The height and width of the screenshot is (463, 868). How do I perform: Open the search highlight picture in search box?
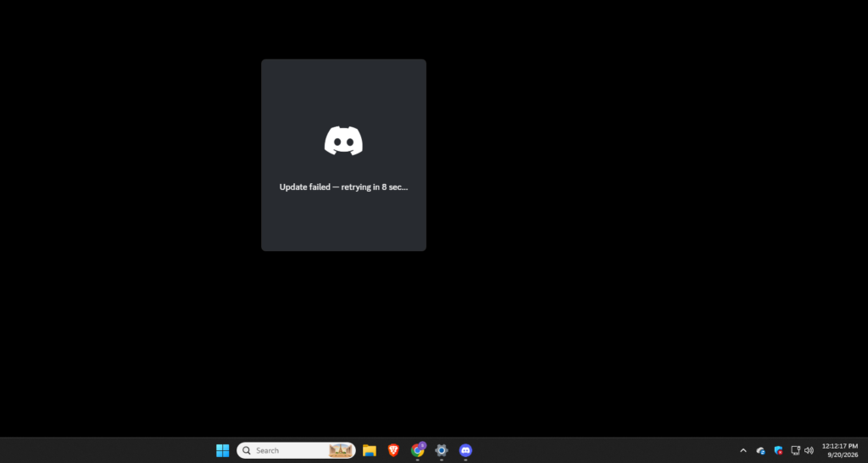tap(341, 450)
